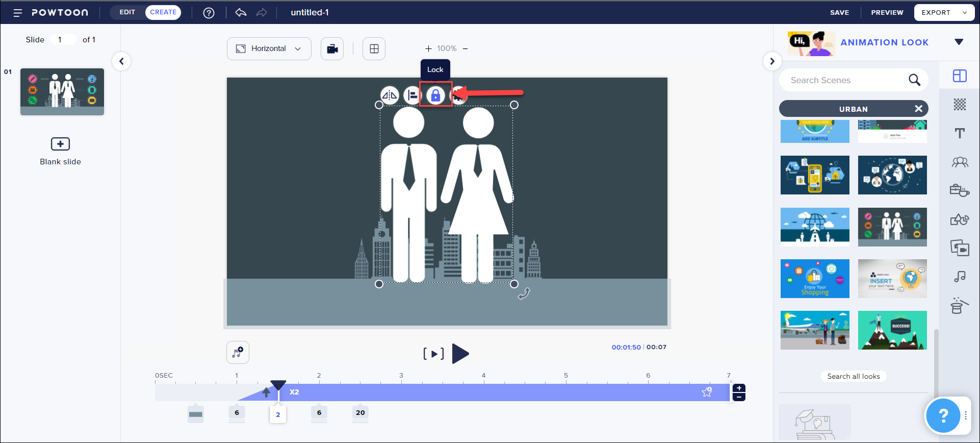Image resolution: width=980 pixels, height=443 pixels.
Task: Open the Text panel in right sidebar
Action: pyautogui.click(x=960, y=133)
